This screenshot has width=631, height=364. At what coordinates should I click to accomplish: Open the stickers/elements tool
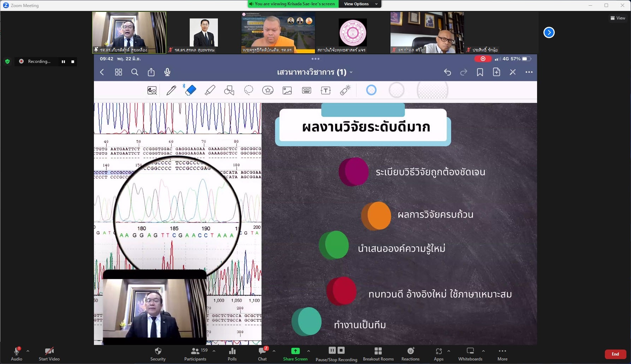click(268, 91)
